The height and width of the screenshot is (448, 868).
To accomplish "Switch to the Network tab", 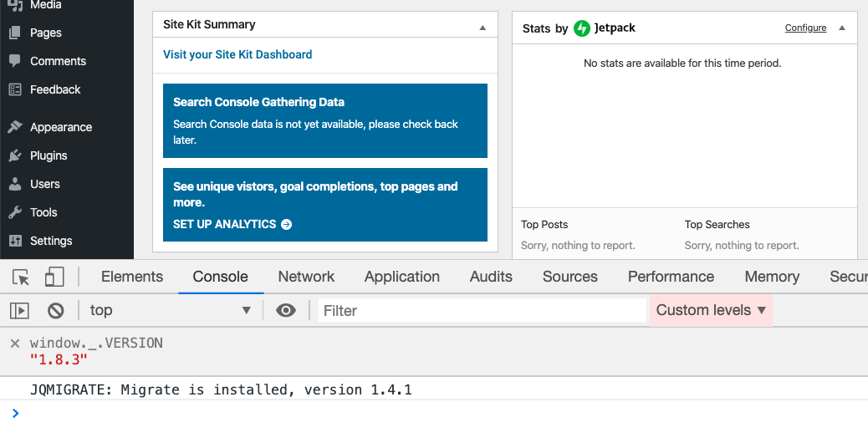I will (306, 277).
